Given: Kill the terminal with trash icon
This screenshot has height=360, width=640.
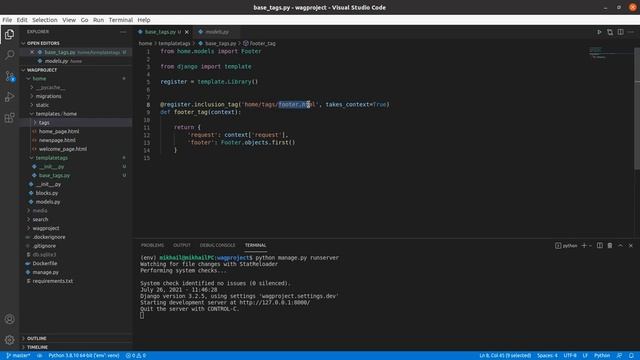Looking at the screenshot, I should [x=610, y=245].
